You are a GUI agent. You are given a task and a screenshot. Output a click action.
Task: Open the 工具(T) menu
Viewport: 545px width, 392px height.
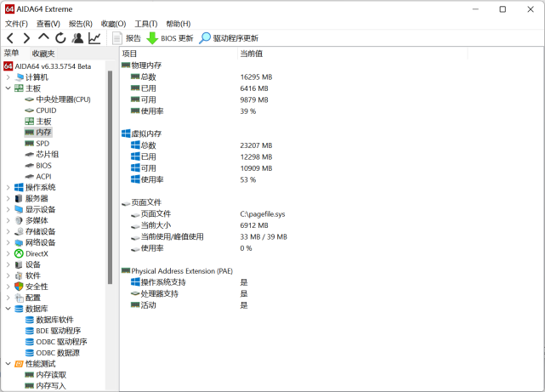[x=146, y=24]
